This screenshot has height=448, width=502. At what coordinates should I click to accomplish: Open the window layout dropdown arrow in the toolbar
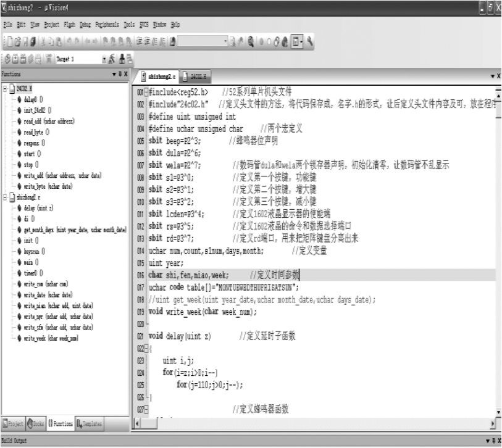(x=301, y=41)
